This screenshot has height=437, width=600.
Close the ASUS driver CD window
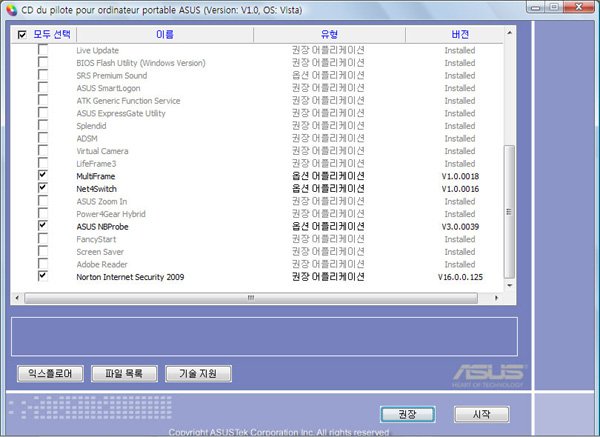pos(579,7)
